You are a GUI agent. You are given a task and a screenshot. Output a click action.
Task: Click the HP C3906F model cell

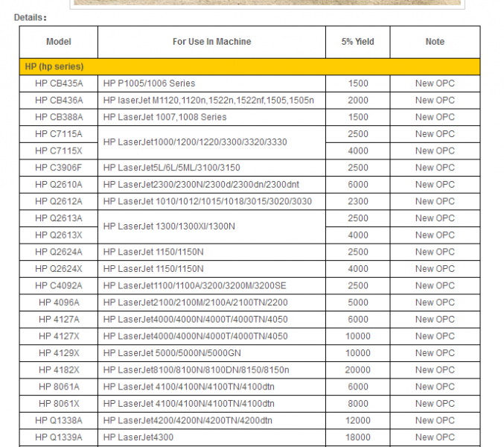coord(59,168)
